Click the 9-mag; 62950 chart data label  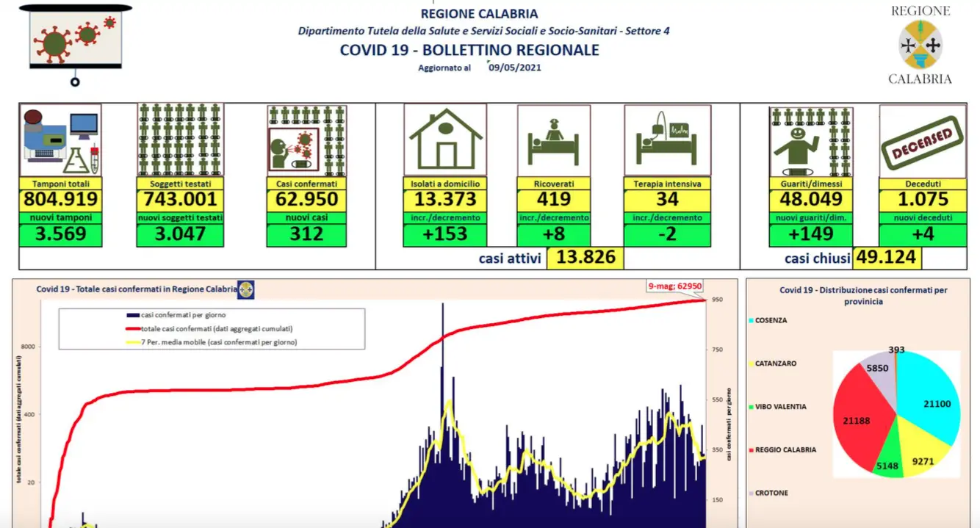(x=675, y=286)
